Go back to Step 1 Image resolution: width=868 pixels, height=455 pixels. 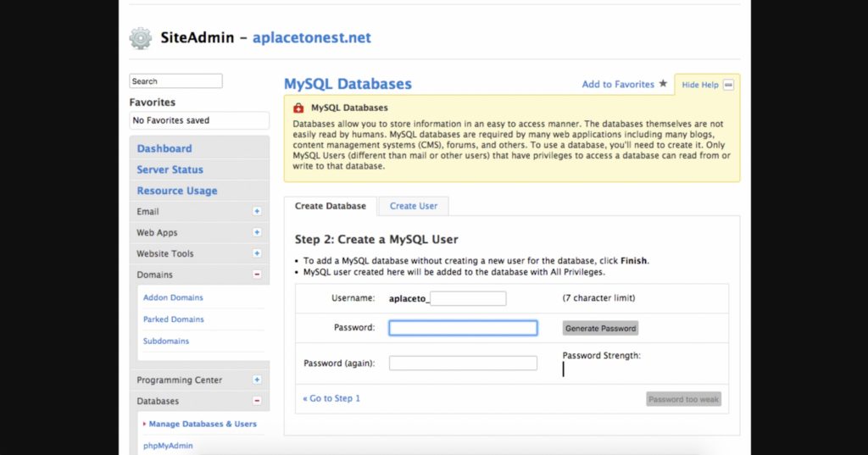click(x=331, y=398)
